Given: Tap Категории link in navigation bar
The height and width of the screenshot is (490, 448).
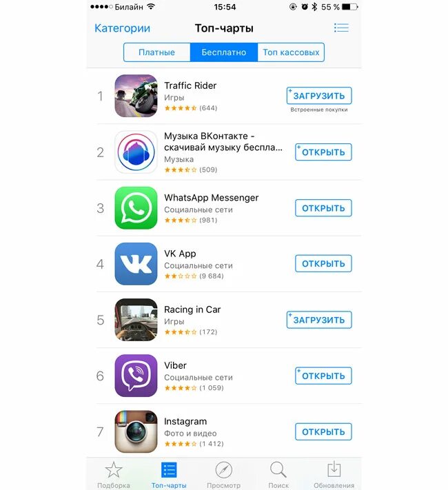Looking at the screenshot, I should point(122,28).
